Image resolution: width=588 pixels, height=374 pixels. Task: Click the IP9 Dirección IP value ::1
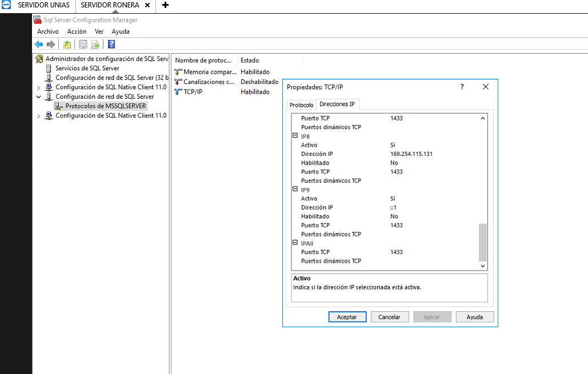(393, 208)
